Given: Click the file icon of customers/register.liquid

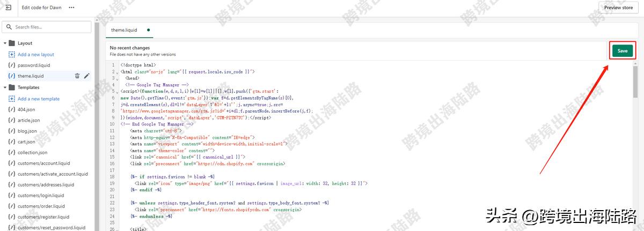Looking at the screenshot, I should (x=12, y=217).
